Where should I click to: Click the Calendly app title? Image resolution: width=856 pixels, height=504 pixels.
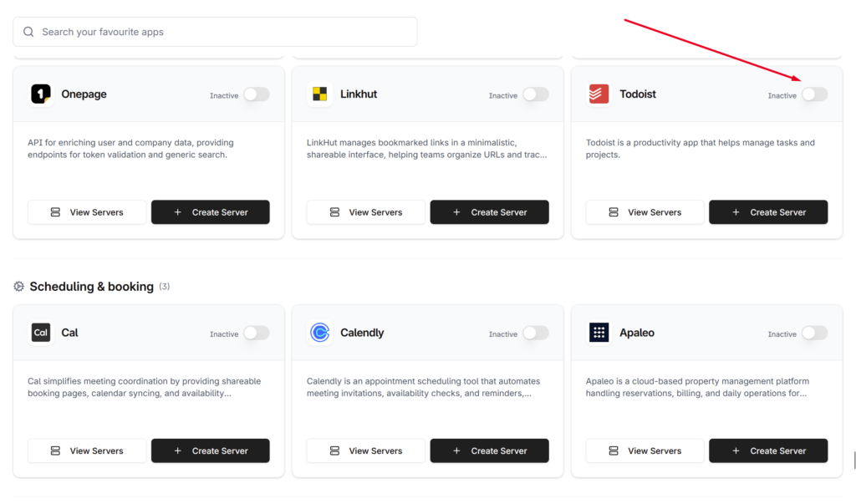pos(362,333)
